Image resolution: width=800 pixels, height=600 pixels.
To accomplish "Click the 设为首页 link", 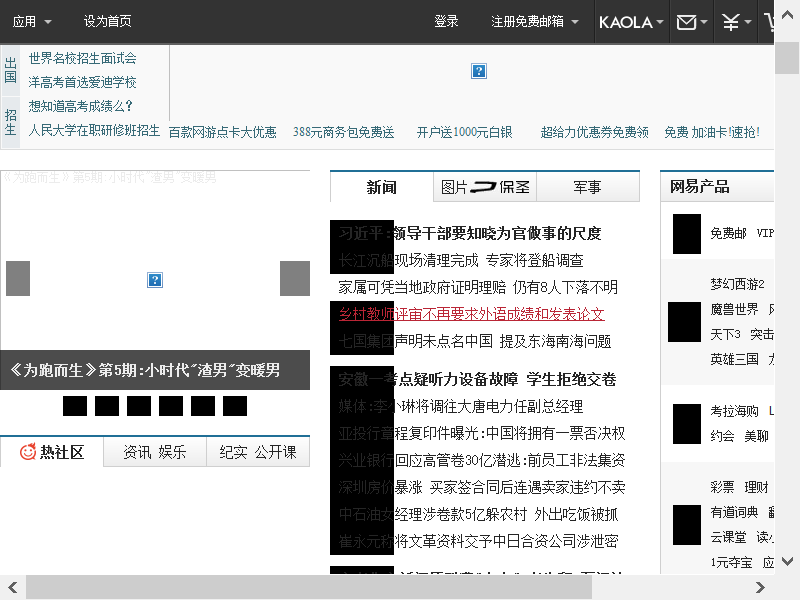I will (x=107, y=22).
